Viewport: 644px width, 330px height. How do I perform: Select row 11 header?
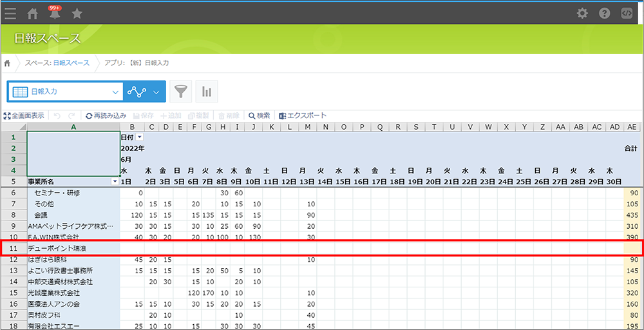(x=14, y=248)
